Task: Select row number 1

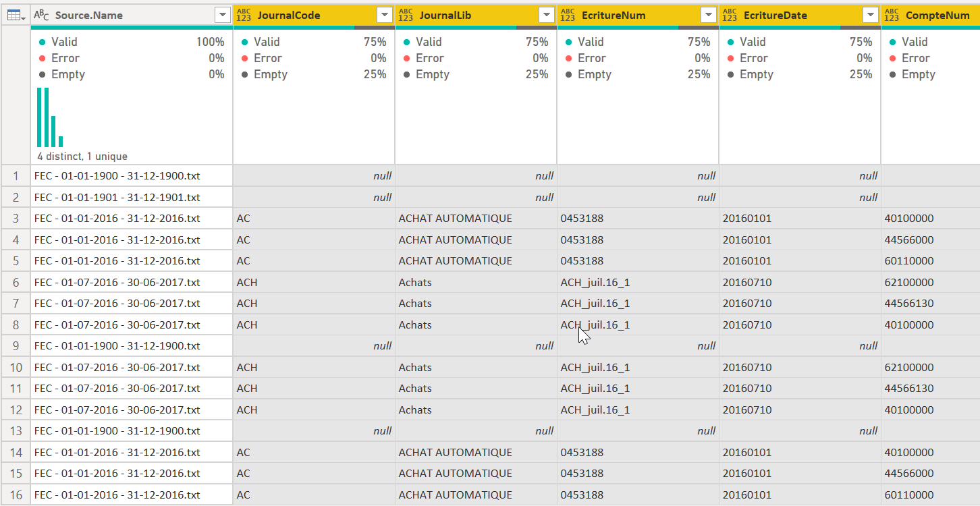Action: pos(16,176)
